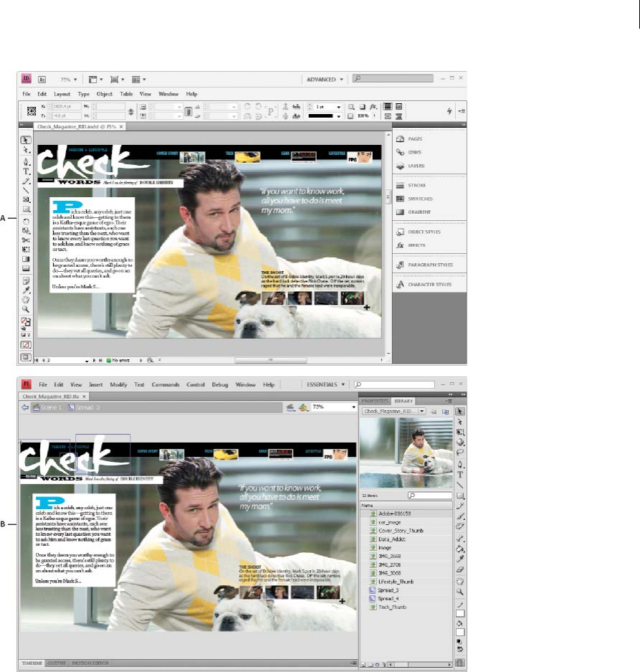Pick the InDesign Scissors tool
The width and height of the screenshot is (640, 672).
pyautogui.click(x=26, y=240)
